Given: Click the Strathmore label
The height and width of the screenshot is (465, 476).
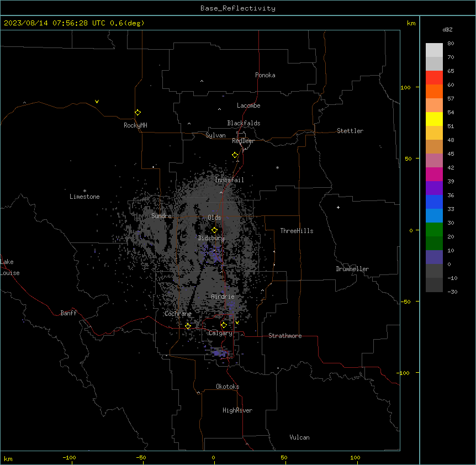Looking at the screenshot, I should [x=285, y=336].
